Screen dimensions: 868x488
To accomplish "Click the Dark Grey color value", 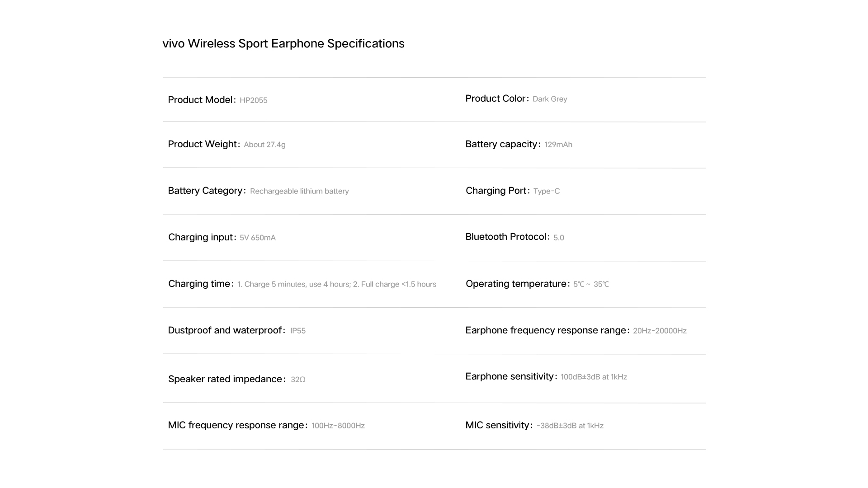I will (x=550, y=99).
